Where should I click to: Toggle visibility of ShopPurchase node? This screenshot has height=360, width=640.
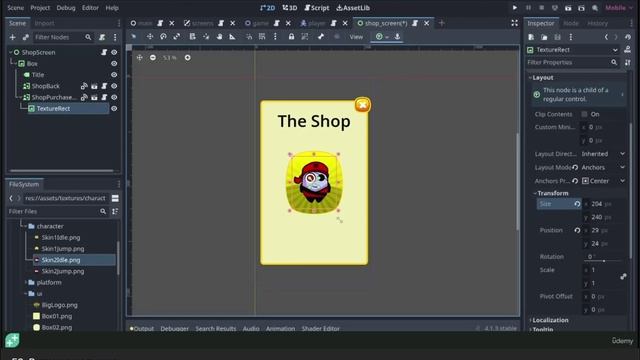[x=114, y=97]
